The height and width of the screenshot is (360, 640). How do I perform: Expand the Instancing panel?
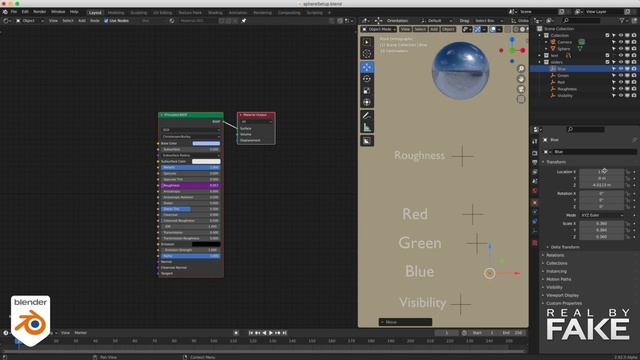click(556, 271)
